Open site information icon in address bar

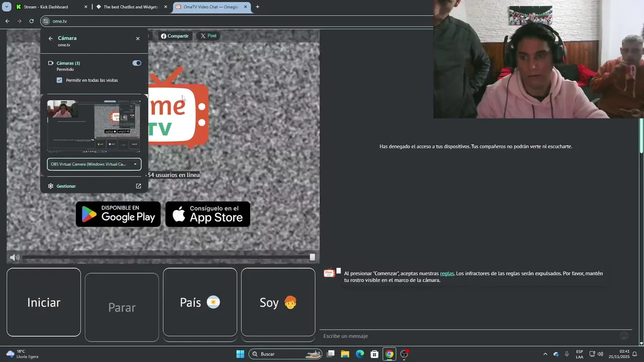(46, 21)
